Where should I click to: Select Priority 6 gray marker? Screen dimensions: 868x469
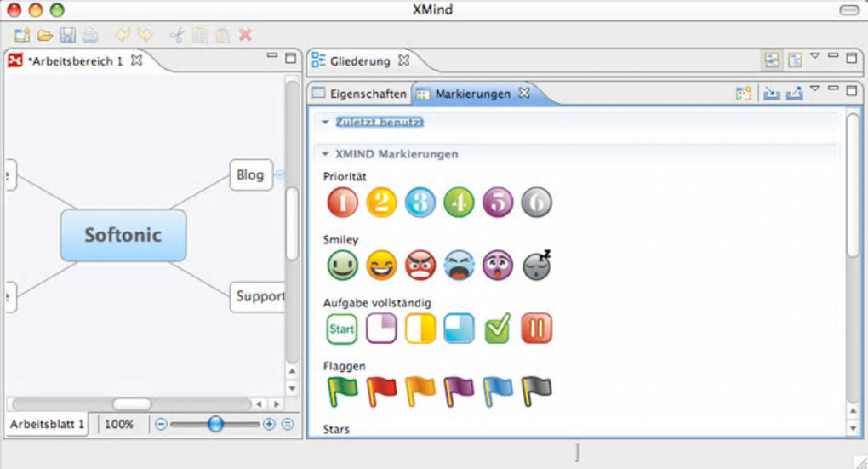pos(536,202)
